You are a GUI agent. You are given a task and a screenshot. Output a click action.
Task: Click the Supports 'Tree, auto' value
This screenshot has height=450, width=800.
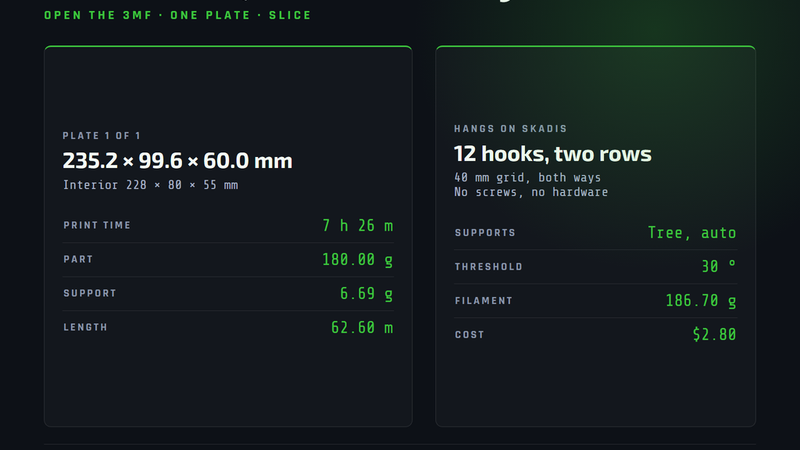click(692, 233)
